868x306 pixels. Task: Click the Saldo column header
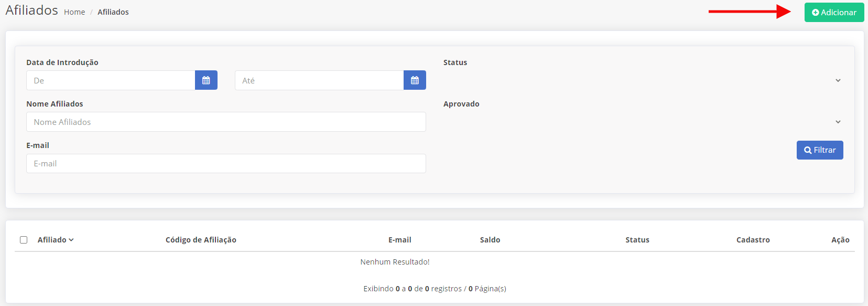point(490,240)
